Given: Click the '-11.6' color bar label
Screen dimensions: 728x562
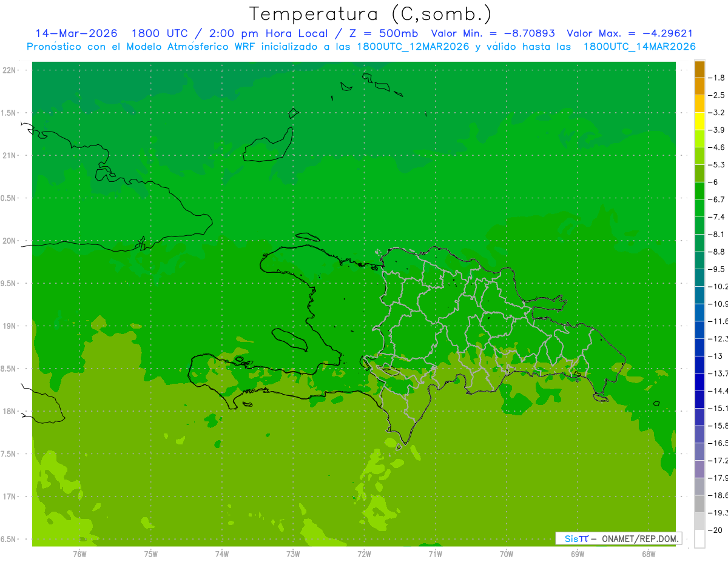Looking at the screenshot, I should point(718,321).
